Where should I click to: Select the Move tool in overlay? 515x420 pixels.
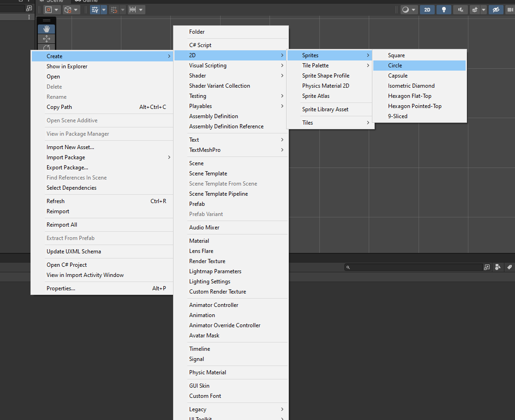click(x=47, y=39)
